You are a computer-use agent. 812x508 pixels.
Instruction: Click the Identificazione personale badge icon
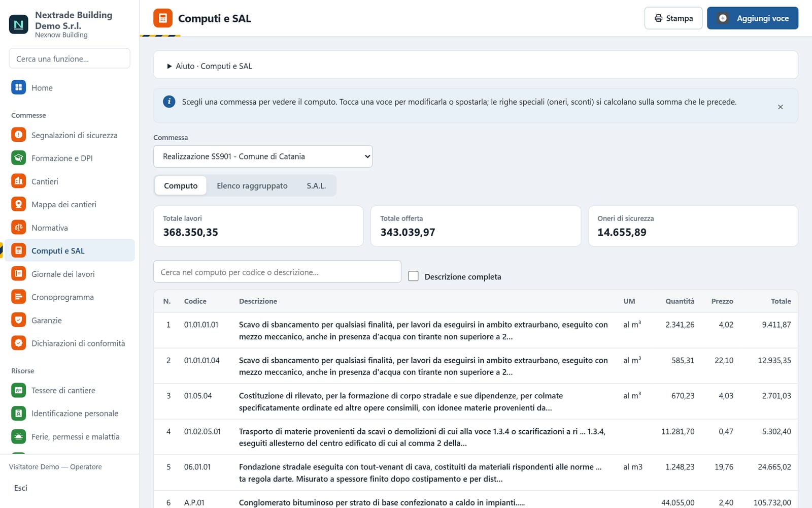pyautogui.click(x=19, y=413)
